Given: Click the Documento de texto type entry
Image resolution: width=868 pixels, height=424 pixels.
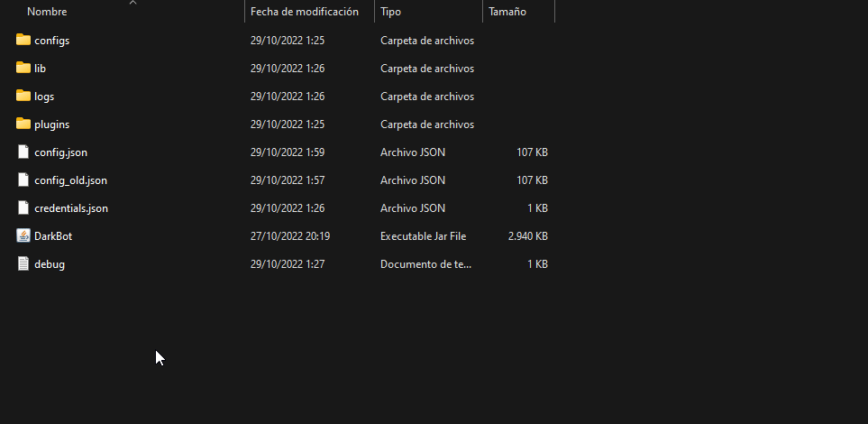Looking at the screenshot, I should click(x=426, y=264).
